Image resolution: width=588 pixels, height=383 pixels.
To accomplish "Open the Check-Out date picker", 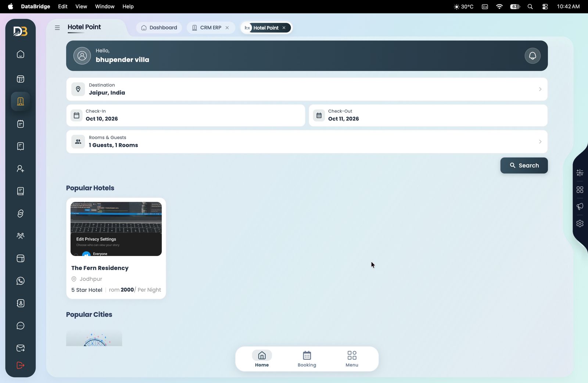I will click(x=428, y=115).
